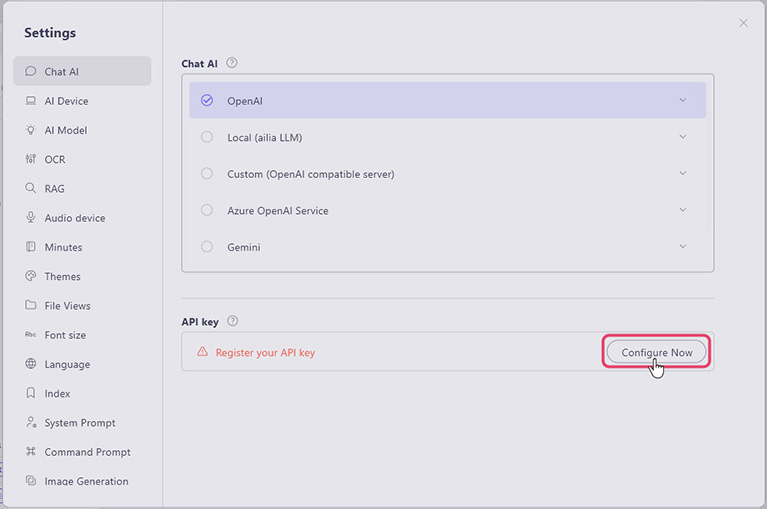The image size is (767, 509).
Task: Expand the Gemini row chevron
Action: coord(683,247)
